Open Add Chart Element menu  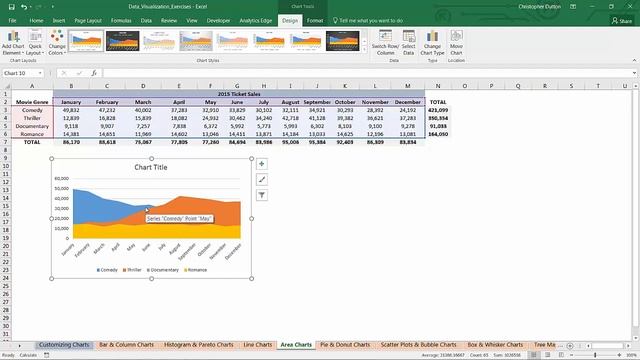13,42
